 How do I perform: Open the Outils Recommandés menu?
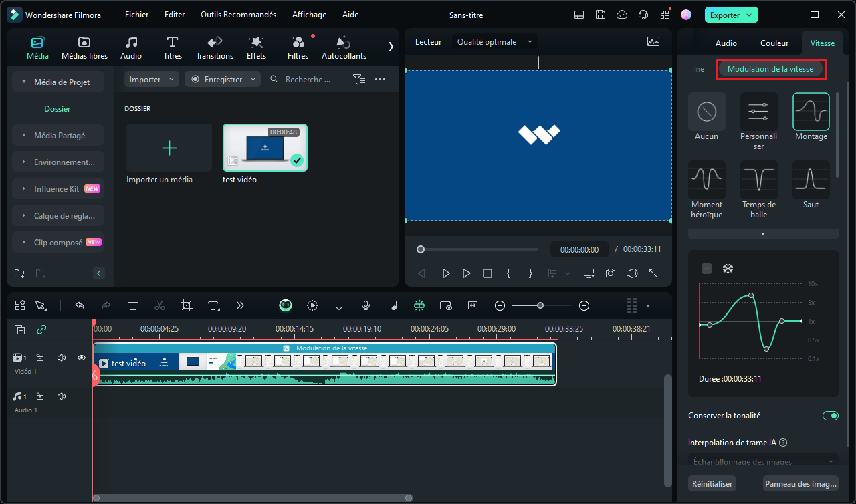point(239,15)
